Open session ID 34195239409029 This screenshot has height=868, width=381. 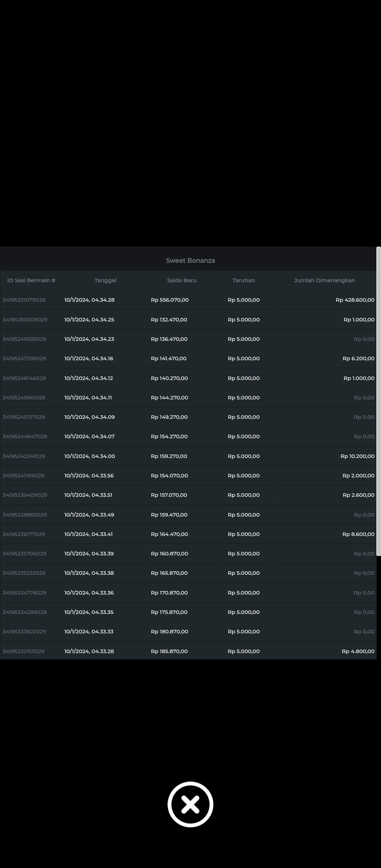tap(25, 495)
